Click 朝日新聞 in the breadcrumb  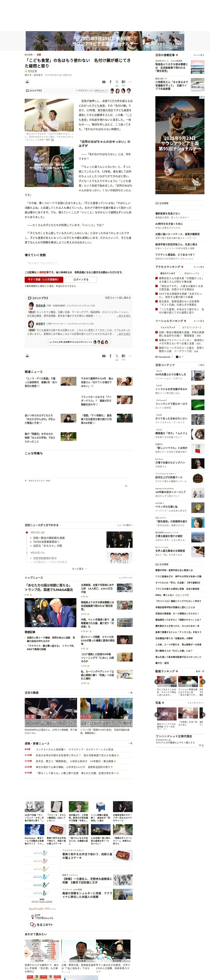29,55
